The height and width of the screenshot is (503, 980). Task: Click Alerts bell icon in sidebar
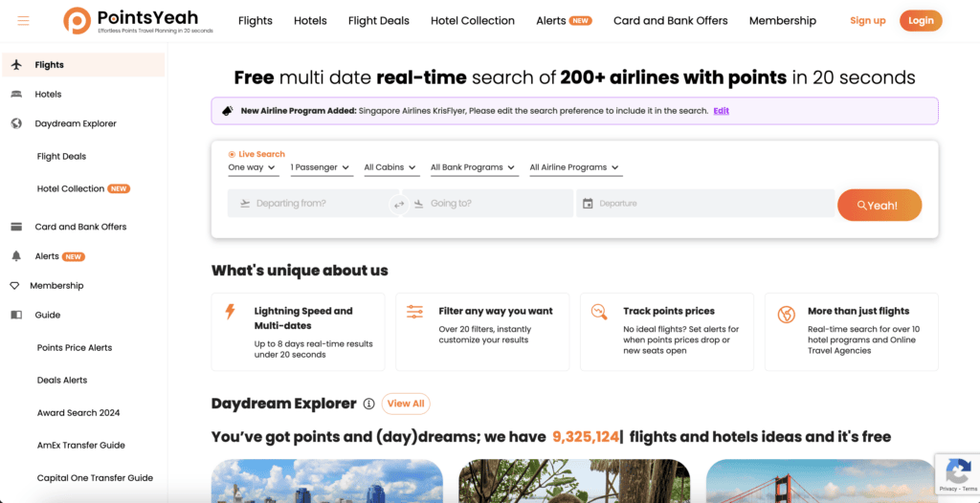16,256
